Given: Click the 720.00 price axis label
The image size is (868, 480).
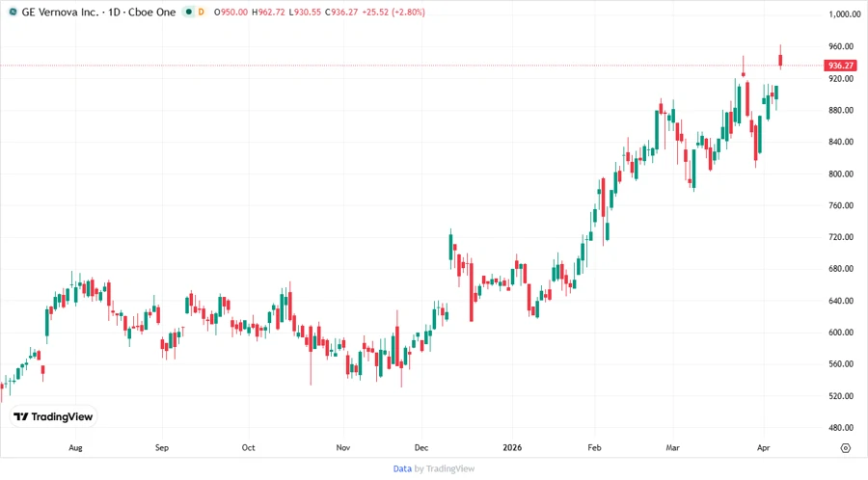Looking at the screenshot, I should coord(841,237).
